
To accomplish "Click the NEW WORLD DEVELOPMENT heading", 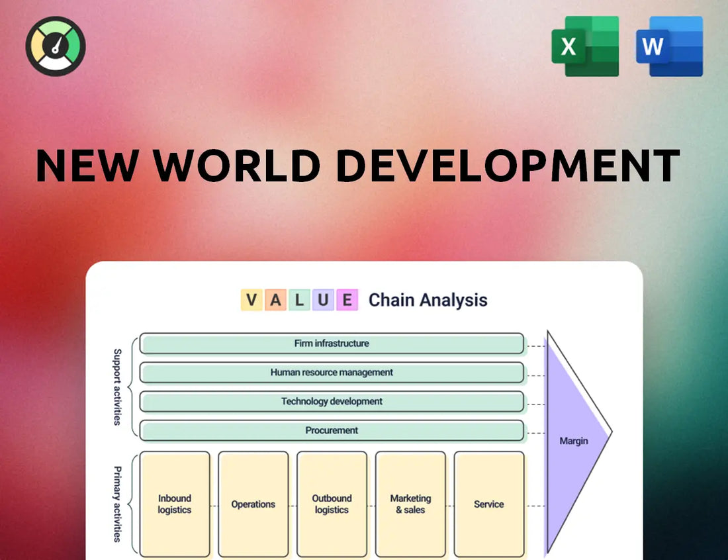I will coord(358,165).
